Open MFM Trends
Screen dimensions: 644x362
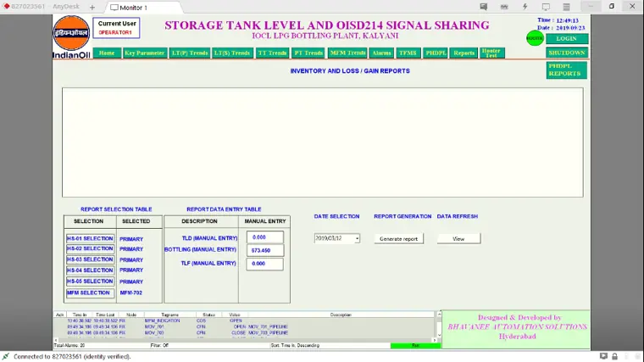tap(347, 53)
